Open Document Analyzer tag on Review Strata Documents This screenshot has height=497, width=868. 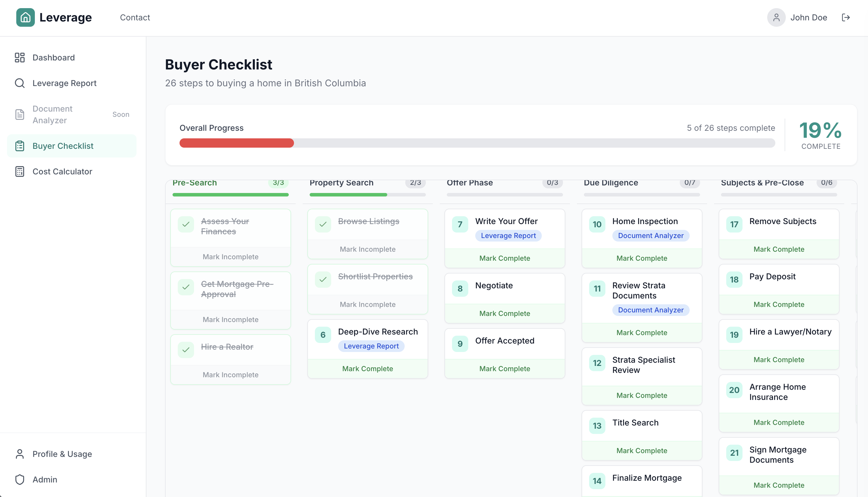click(651, 310)
